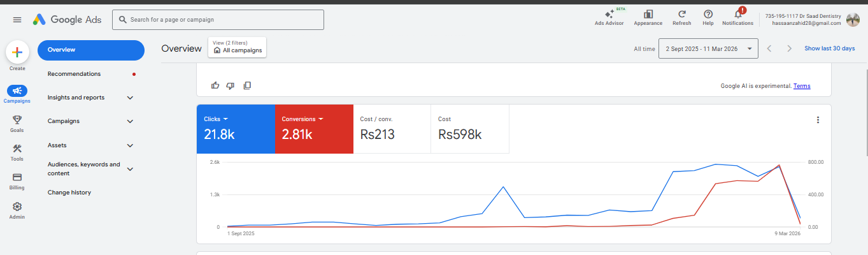The width and height of the screenshot is (868, 255).
Task: Expand Insights and reports section
Action: click(x=130, y=98)
